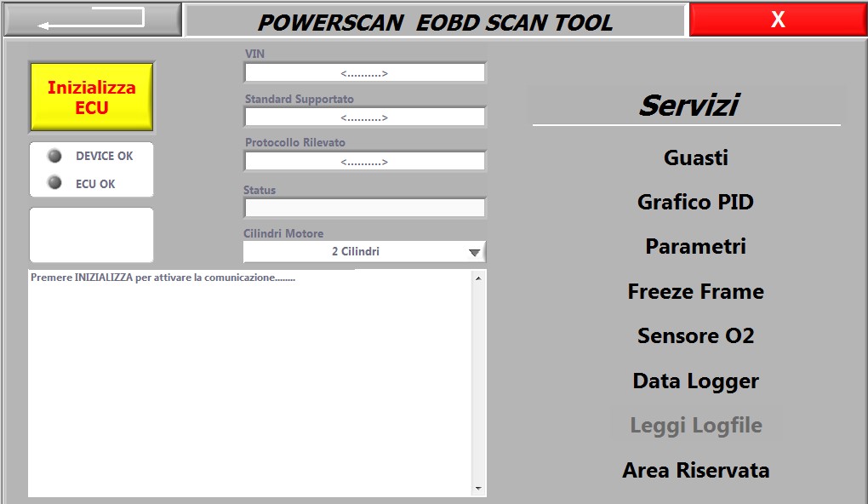Select Sensore O2 service
The image size is (868, 504).
(x=695, y=336)
